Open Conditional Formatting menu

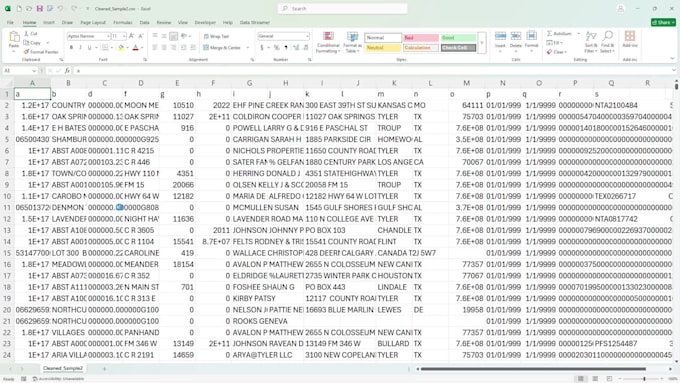328,42
